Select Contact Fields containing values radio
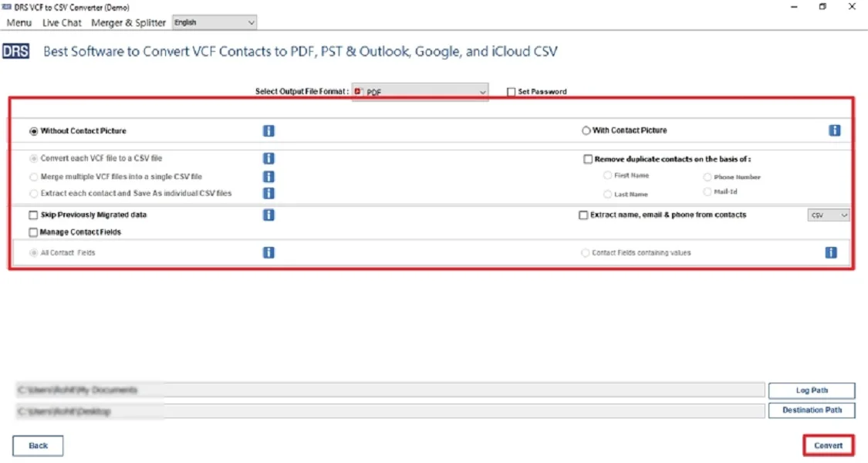Image resolution: width=868 pixels, height=463 pixels. [x=585, y=252]
